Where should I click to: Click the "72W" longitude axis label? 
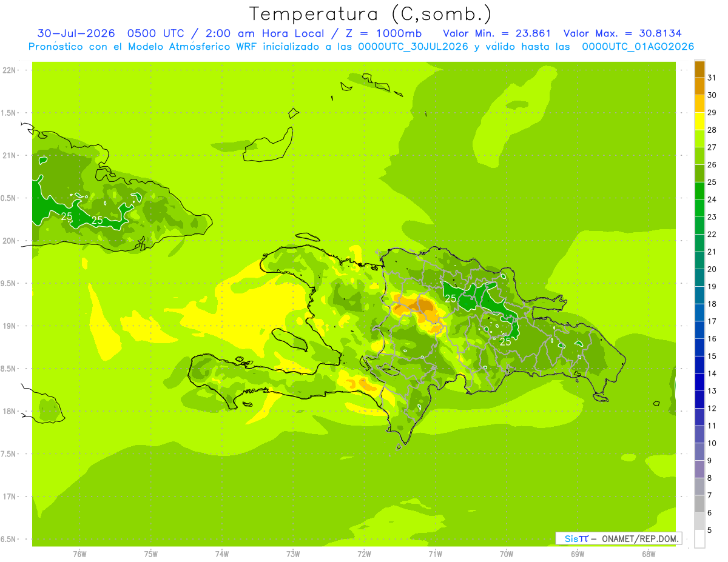tap(364, 554)
